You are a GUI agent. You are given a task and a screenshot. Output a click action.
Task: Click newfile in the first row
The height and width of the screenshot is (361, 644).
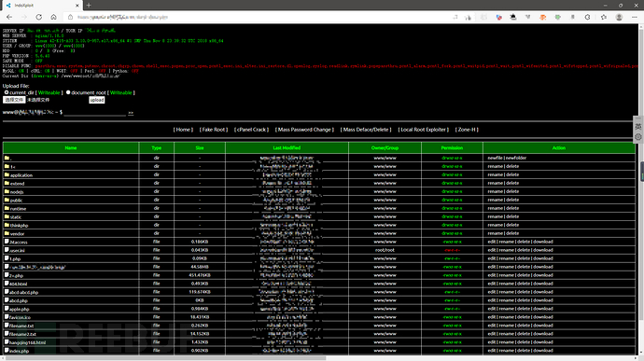[x=495, y=158]
